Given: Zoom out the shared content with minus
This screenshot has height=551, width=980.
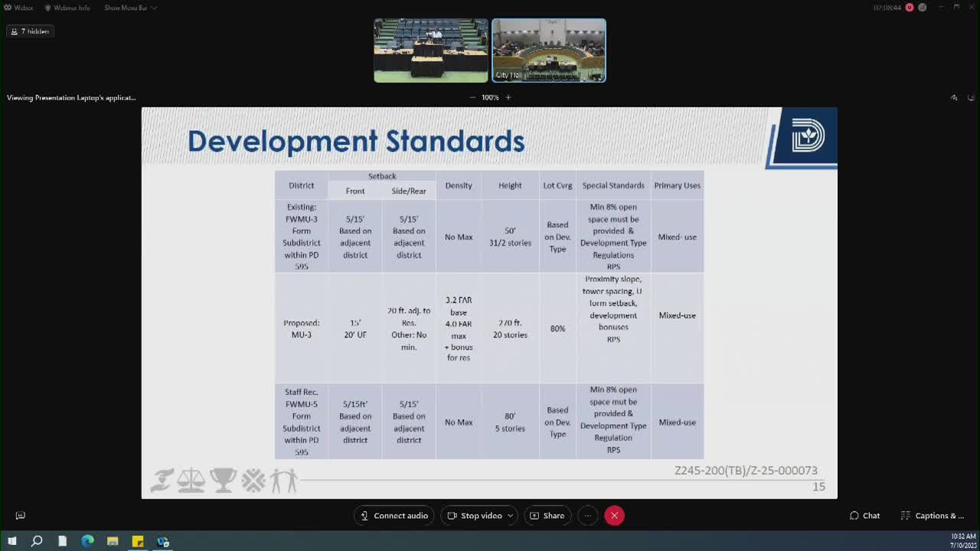Looking at the screenshot, I should coord(472,97).
